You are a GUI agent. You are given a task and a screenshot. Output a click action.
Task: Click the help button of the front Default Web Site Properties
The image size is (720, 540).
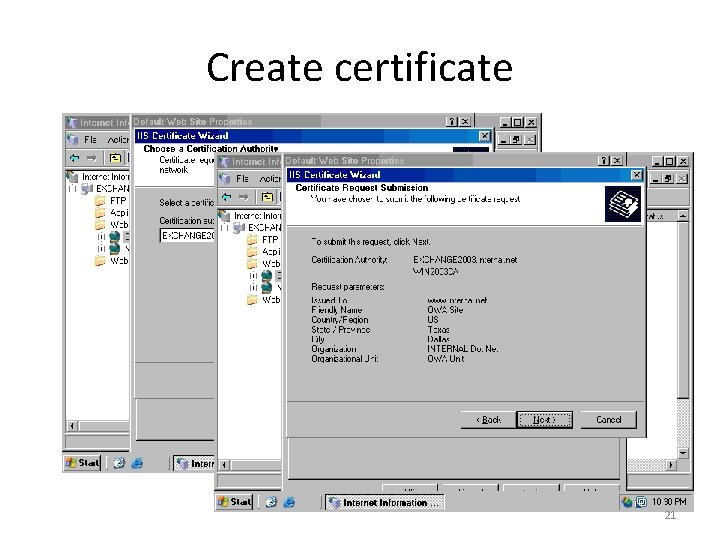pos(604,161)
